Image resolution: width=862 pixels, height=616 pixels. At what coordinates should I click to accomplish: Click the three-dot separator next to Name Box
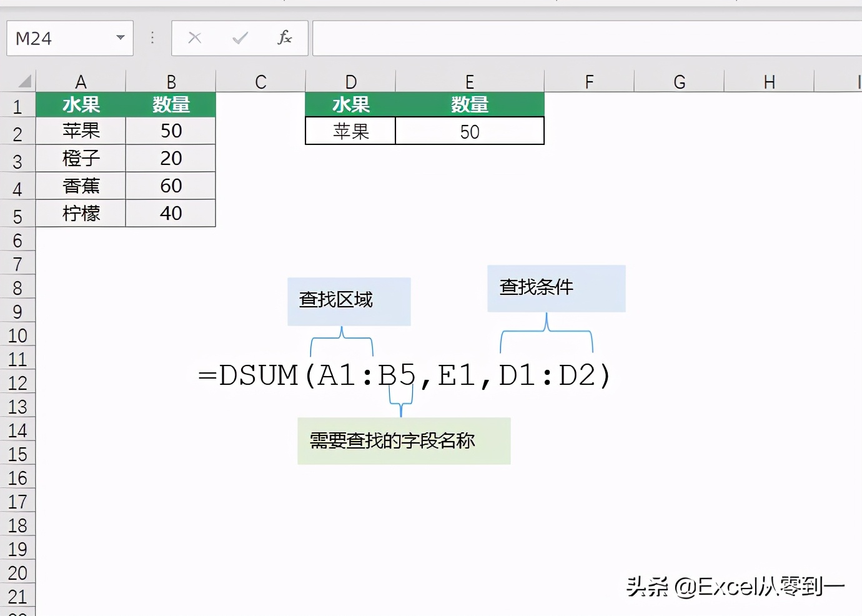(x=152, y=37)
